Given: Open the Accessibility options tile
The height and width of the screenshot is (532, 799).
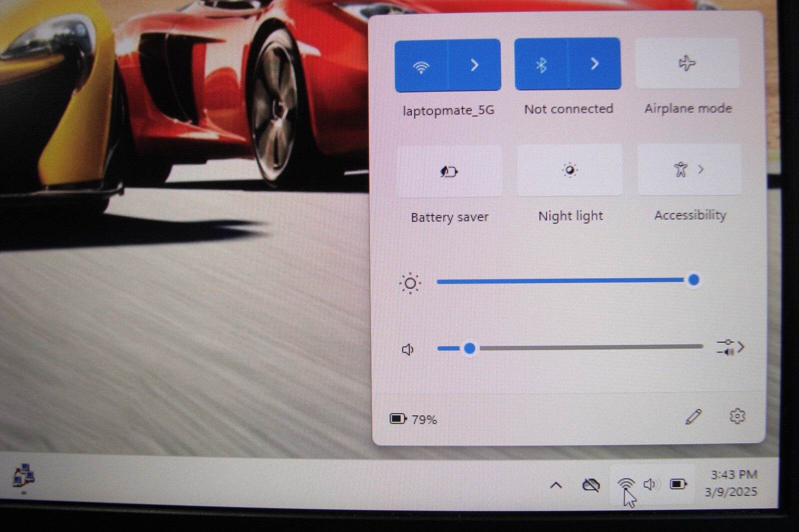Looking at the screenshot, I should (x=689, y=170).
